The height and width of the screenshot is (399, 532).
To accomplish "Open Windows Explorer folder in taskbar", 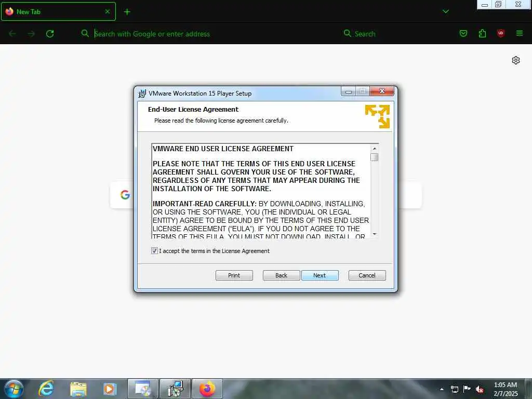I will [x=78, y=389].
